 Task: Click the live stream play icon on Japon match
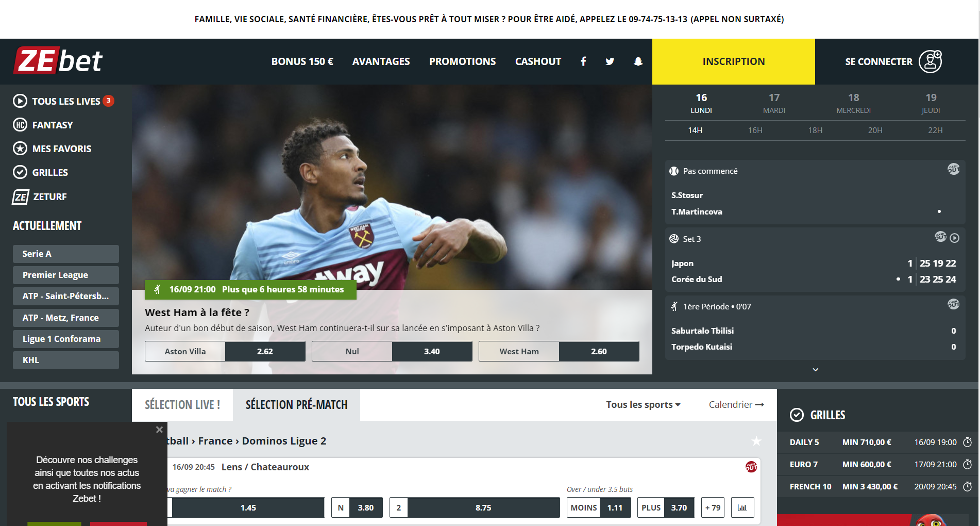tap(955, 238)
